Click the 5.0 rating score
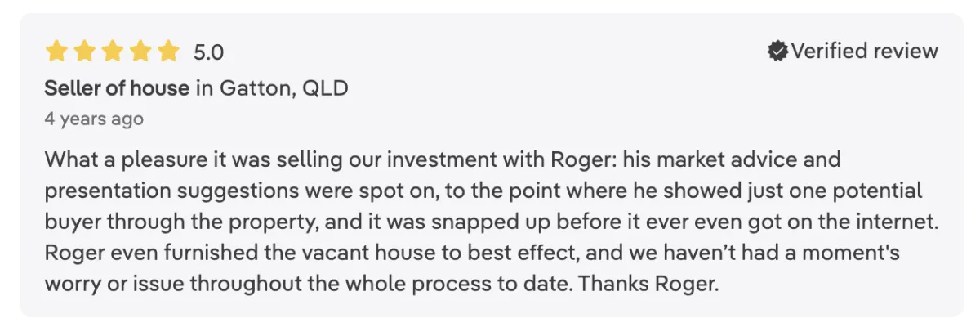Viewport: 980px width, 332px height. [x=208, y=52]
